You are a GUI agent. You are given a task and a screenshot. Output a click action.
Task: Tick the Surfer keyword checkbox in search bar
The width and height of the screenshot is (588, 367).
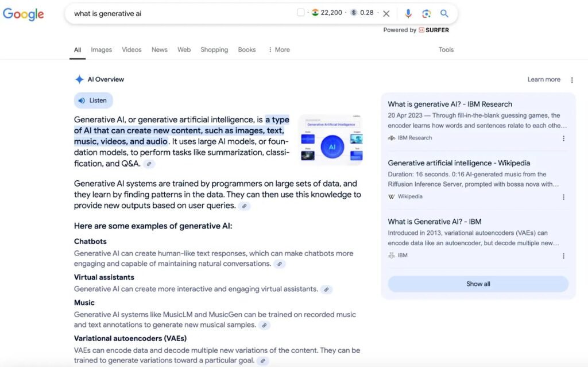(300, 13)
